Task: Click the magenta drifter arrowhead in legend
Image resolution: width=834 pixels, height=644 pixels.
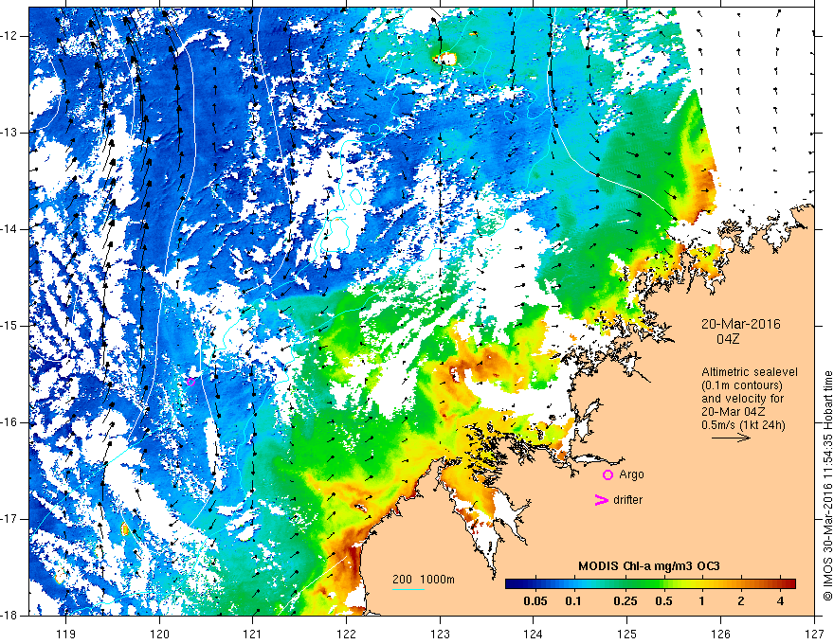Action: pos(601,500)
